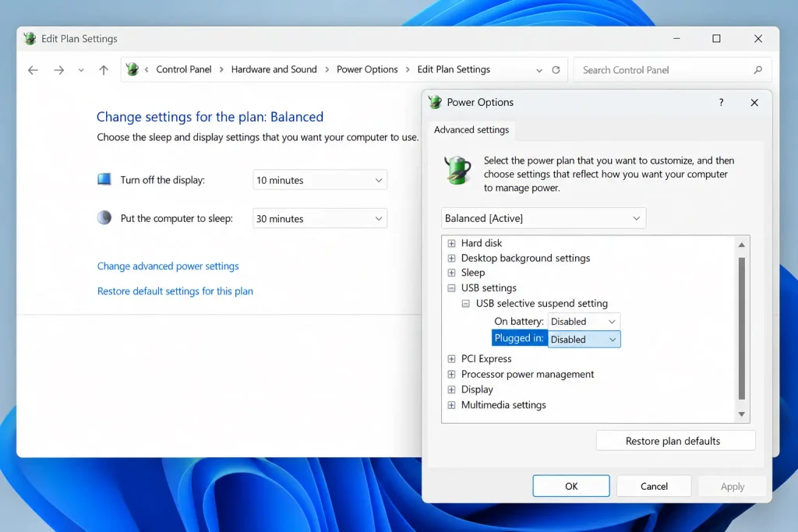Refresh the Edit Plan Settings page

(x=556, y=69)
